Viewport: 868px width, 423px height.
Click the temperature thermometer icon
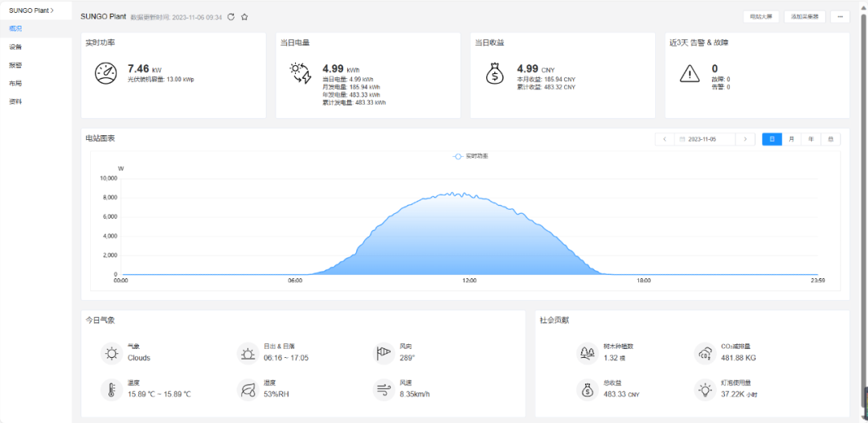pos(112,390)
